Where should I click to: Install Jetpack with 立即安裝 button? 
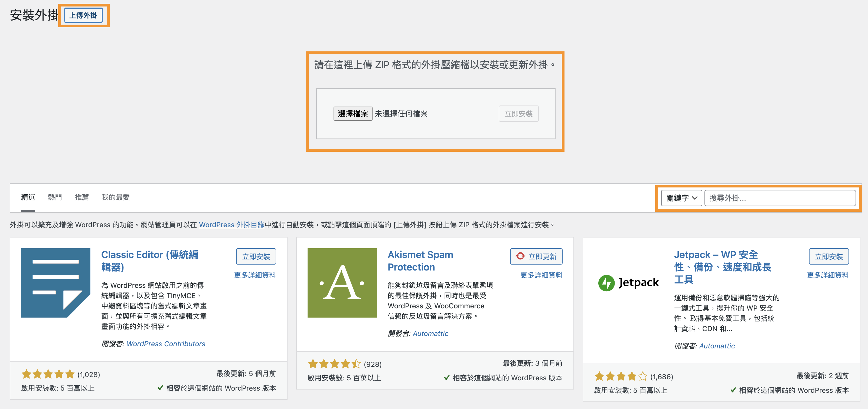tap(828, 256)
